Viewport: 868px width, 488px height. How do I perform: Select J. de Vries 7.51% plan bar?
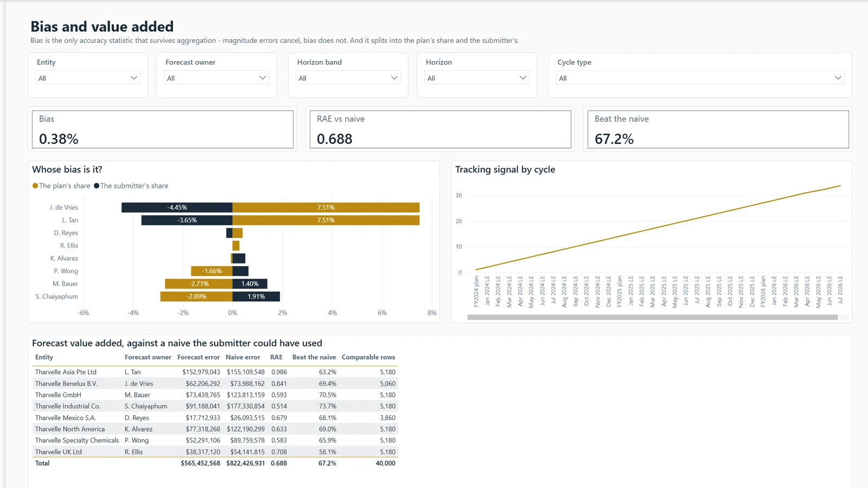click(326, 207)
